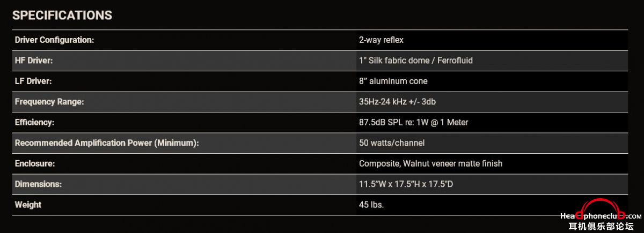The image size is (644, 233).
Task: Select the Recommended Amplification Power label
Action: point(107,143)
